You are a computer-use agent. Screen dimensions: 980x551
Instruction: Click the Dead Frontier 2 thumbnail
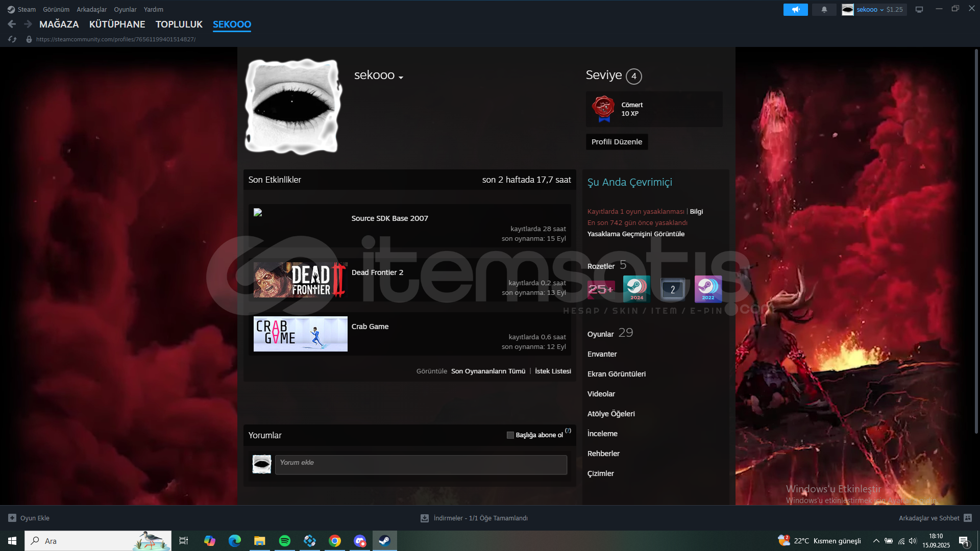tap(301, 280)
